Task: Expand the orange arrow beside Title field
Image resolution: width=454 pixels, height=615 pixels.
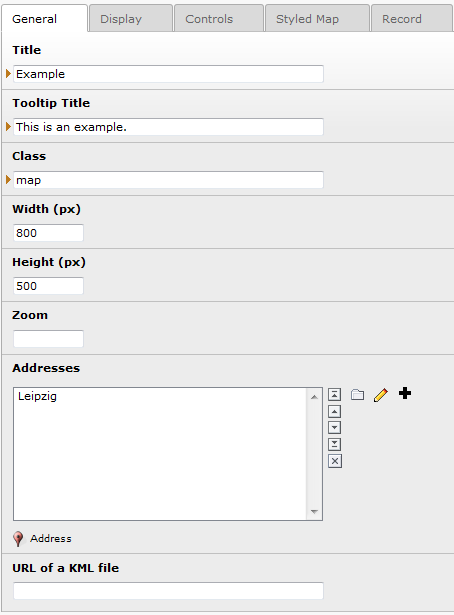Action: tap(8, 73)
